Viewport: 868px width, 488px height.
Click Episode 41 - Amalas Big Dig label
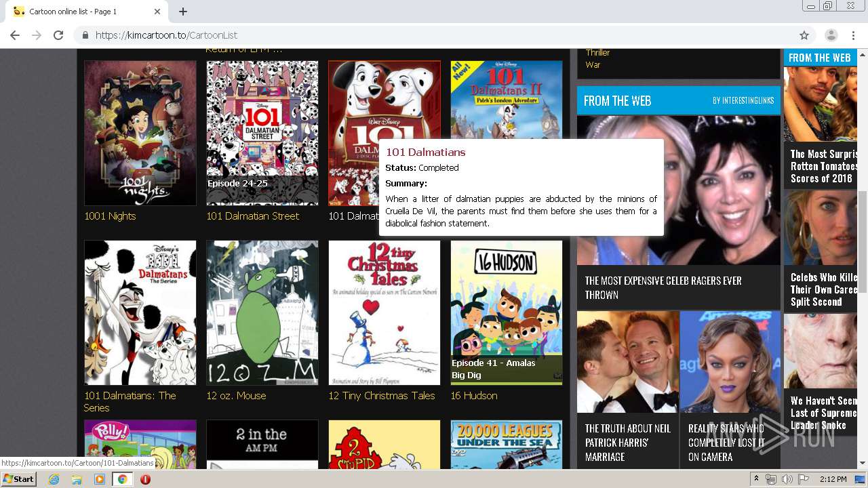[x=494, y=369]
